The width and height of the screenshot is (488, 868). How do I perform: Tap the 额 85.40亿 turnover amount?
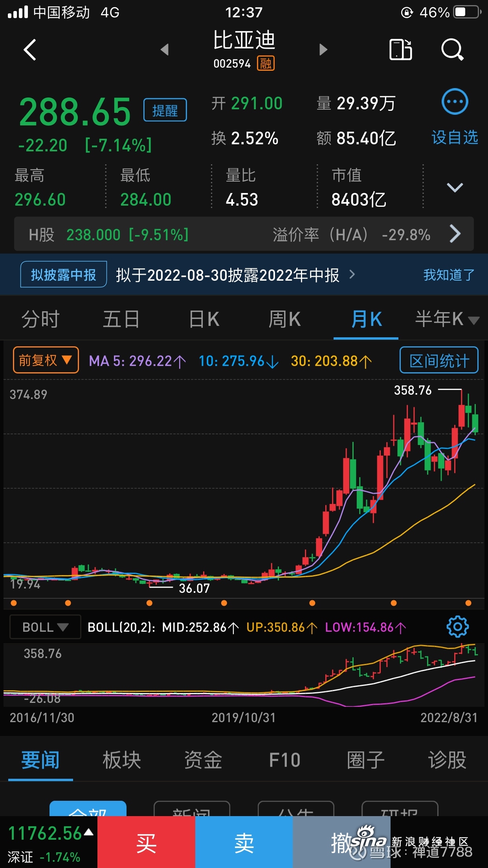[356, 138]
